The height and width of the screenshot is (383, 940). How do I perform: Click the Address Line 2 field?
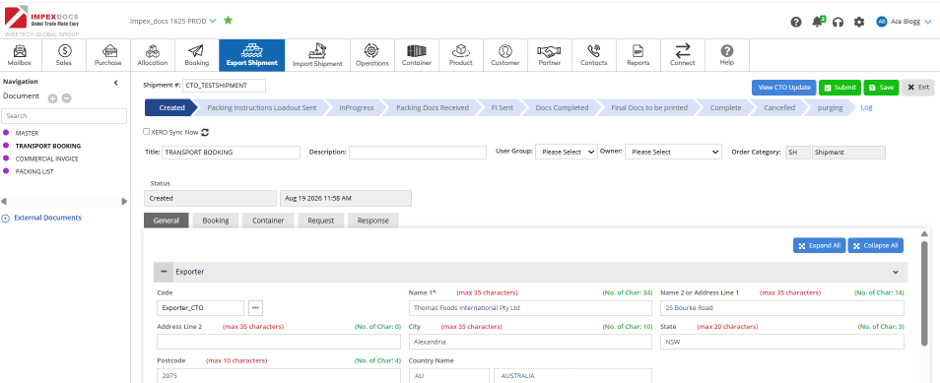(279, 342)
